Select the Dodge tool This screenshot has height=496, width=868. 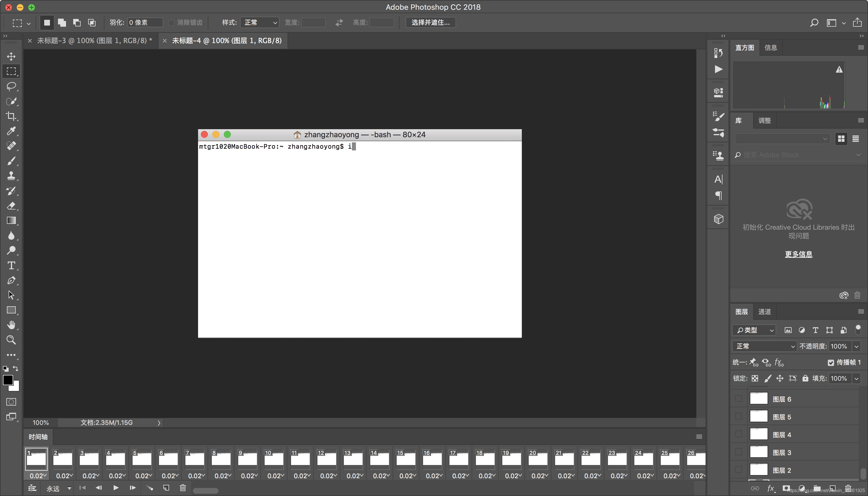[x=11, y=250]
